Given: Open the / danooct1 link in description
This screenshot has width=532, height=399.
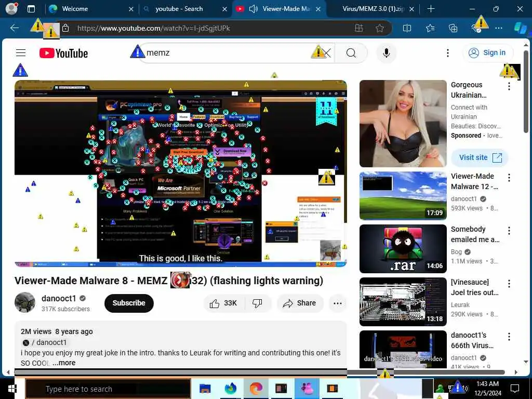Looking at the screenshot, I should click(x=45, y=342).
